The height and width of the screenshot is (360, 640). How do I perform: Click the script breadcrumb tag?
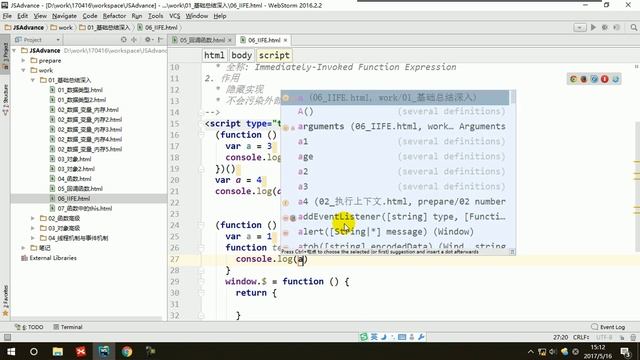pos(274,55)
